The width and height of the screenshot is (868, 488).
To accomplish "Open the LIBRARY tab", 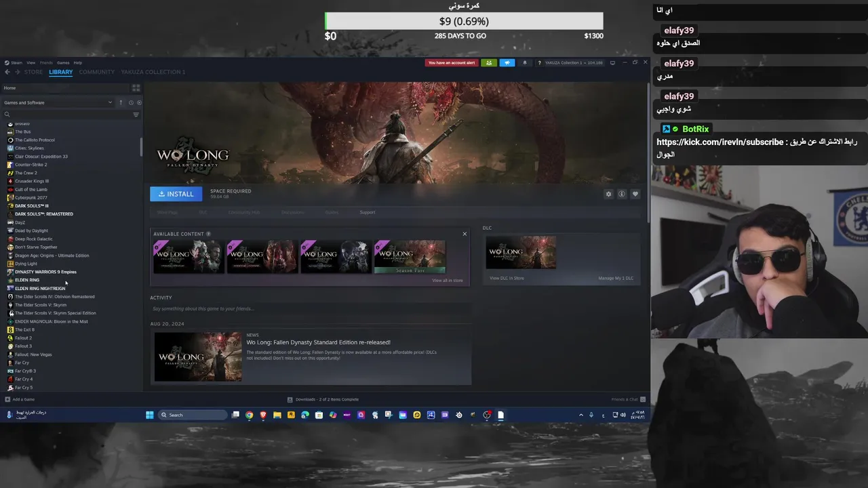I will click(60, 72).
